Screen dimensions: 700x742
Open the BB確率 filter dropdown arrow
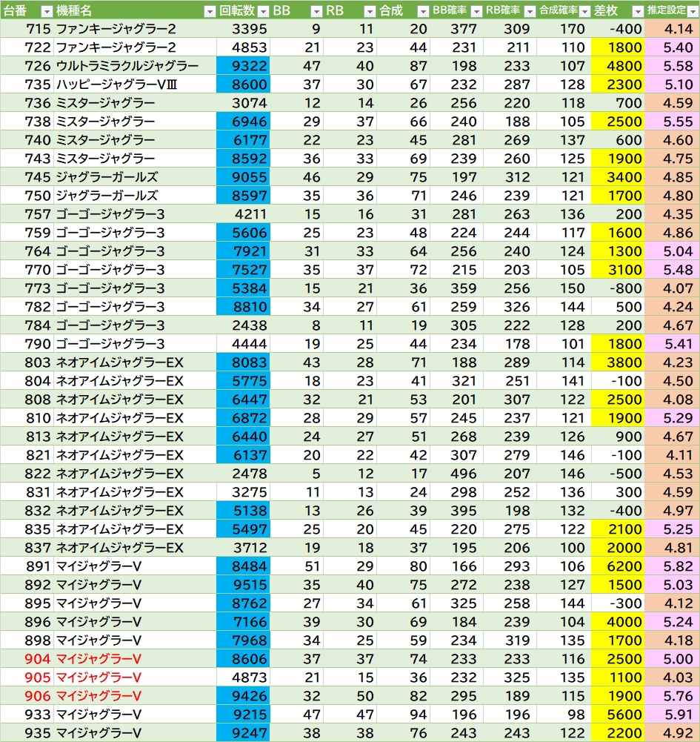(476, 11)
